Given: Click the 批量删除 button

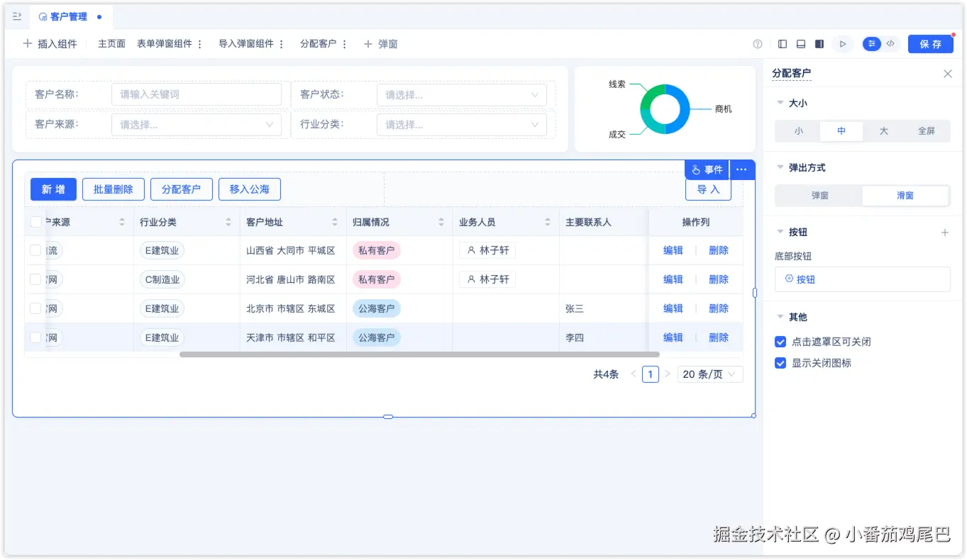Looking at the screenshot, I should (114, 189).
